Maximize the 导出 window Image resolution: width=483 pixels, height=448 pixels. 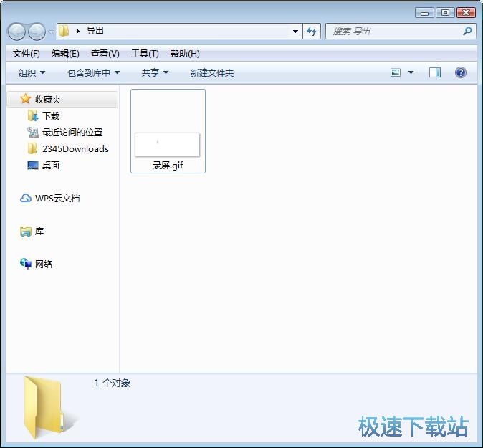(445, 13)
